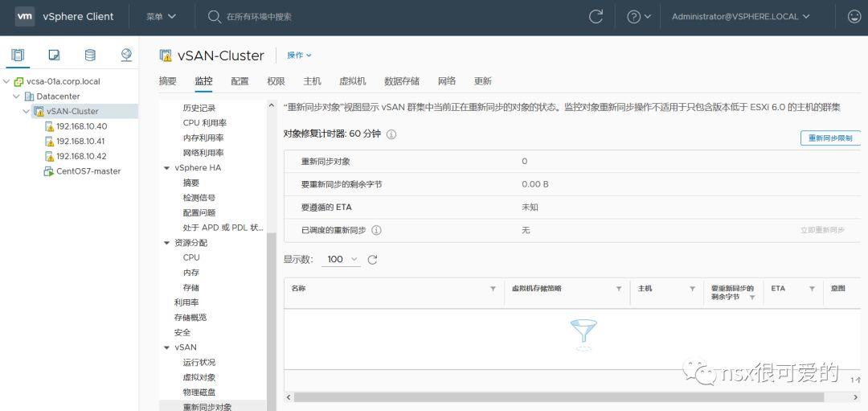Image resolution: width=868 pixels, height=411 pixels.
Task: Collapse the Datacenter tree node
Action: click(16, 97)
